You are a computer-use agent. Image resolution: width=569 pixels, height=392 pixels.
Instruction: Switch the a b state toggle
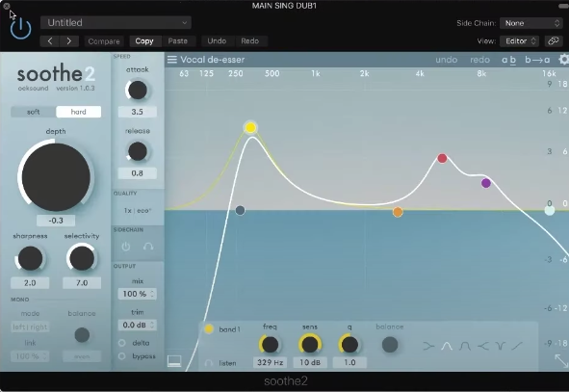click(508, 60)
